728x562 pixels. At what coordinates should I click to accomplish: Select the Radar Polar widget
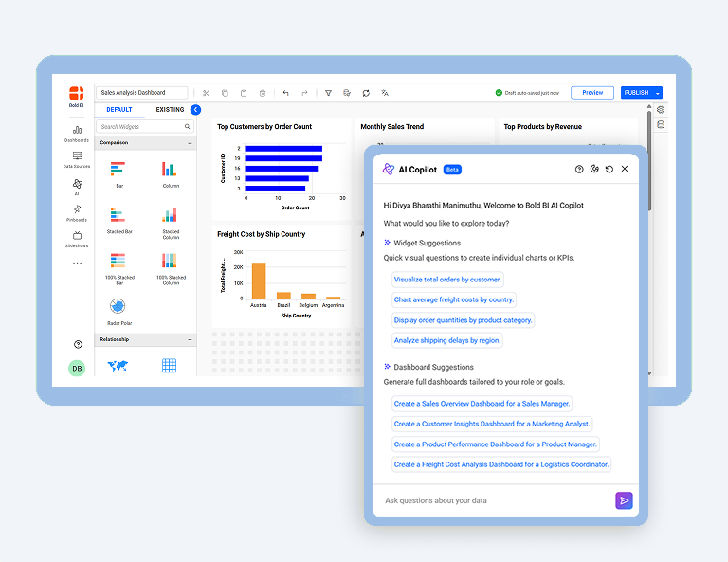click(x=118, y=312)
